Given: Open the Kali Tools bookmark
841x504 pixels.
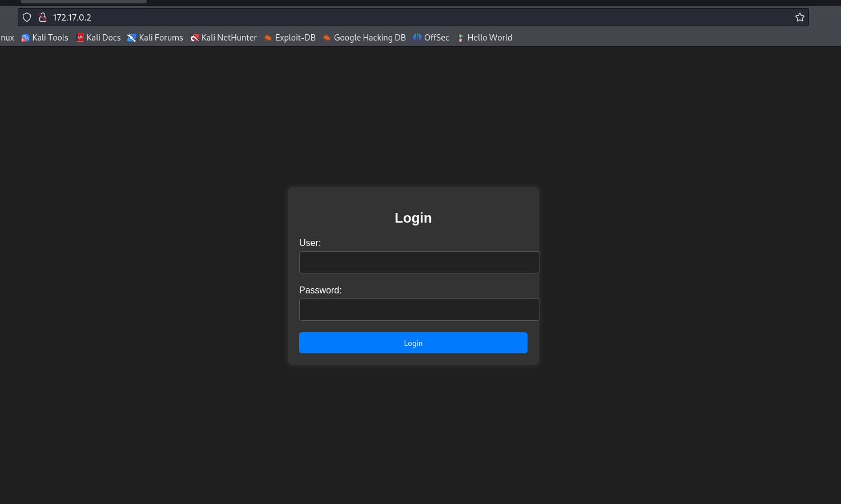Looking at the screenshot, I should (x=45, y=38).
